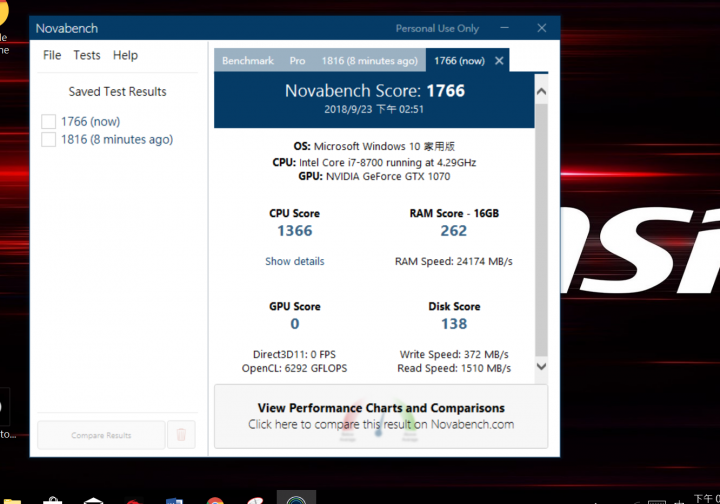The width and height of the screenshot is (720, 504).
Task: Click the Compare Results button
Action: [x=101, y=435]
